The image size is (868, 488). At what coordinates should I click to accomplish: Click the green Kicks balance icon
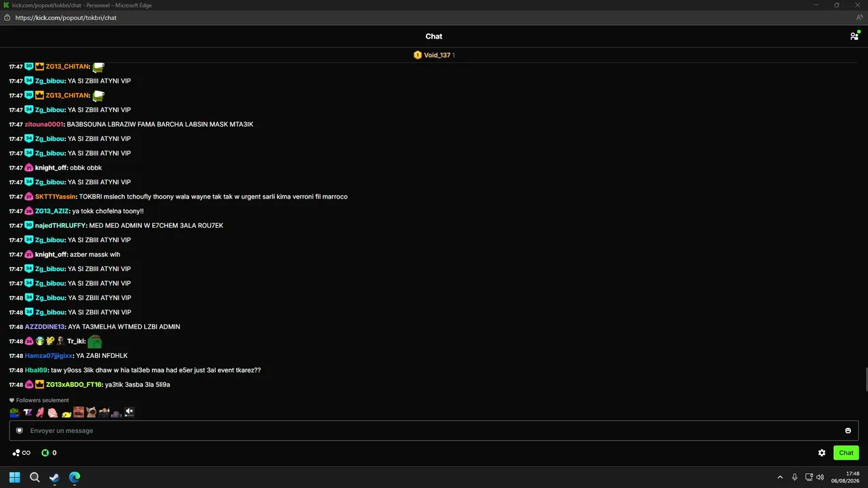click(x=45, y=453)
